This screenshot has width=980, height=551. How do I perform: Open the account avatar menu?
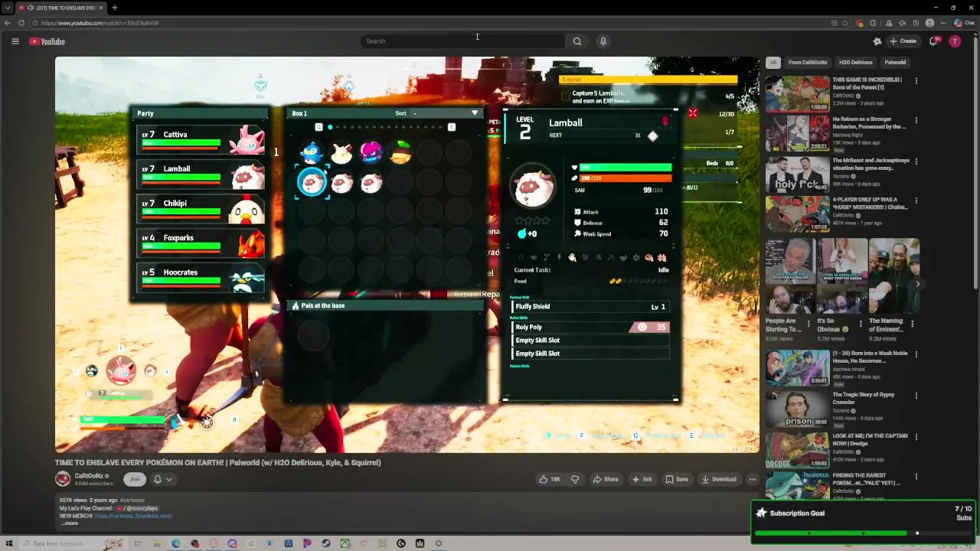point(955,41)
